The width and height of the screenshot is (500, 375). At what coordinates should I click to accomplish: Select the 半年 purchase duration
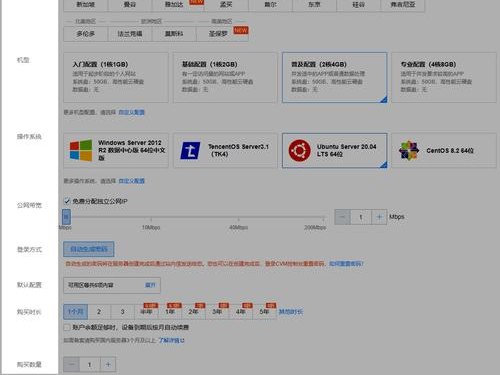coord(146,312)
